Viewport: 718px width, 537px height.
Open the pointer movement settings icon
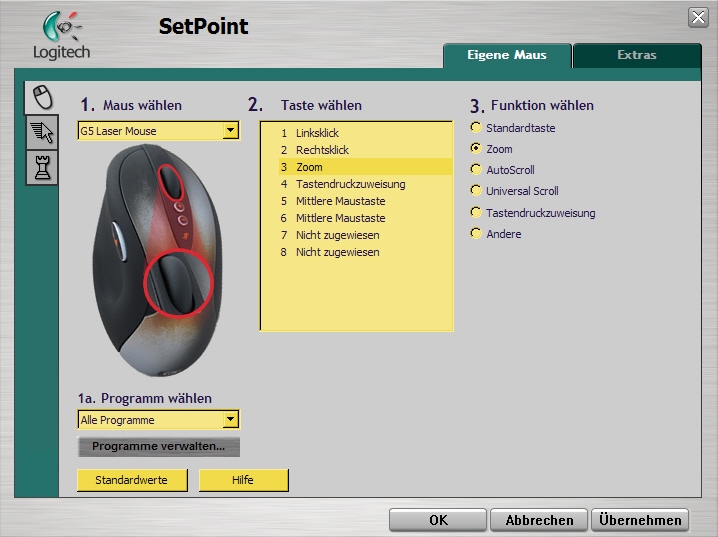pos(42,132)
